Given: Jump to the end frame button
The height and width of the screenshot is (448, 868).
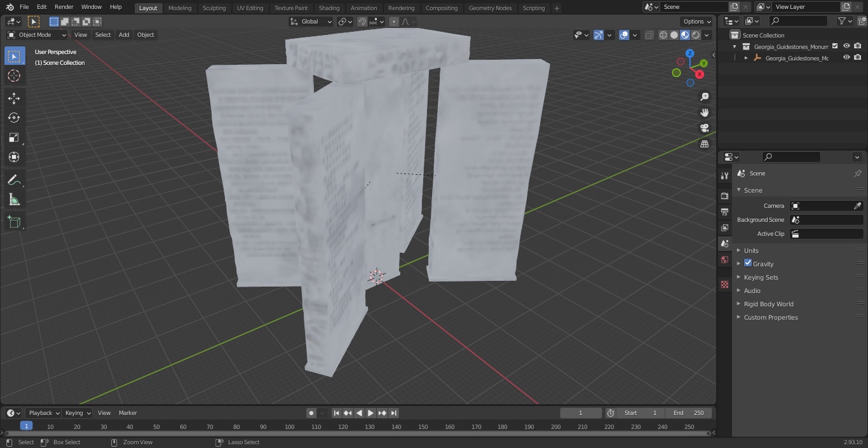Looking at the screenshot, I should (394, 413).
